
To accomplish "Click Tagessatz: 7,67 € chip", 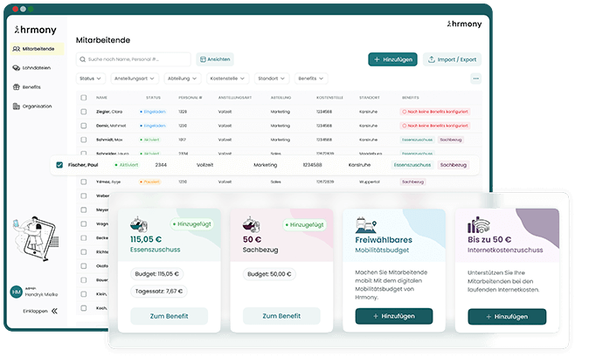I will point(159,292).
